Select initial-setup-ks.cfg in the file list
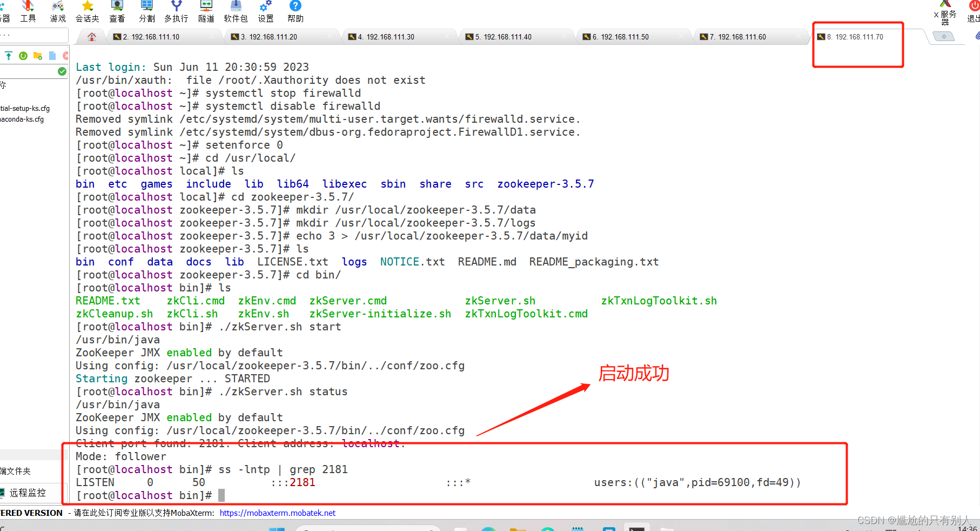 [25, 108]
